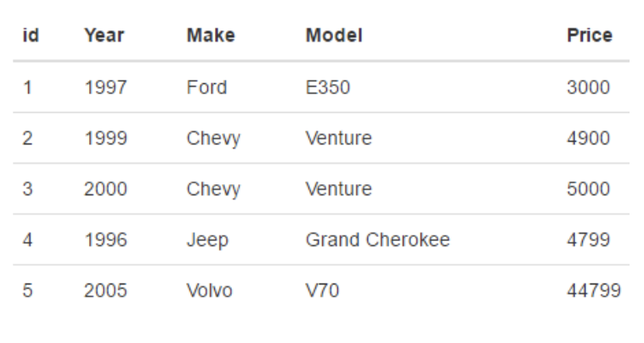
Task: Click the year 2000 cell
Action: [105, 189]
